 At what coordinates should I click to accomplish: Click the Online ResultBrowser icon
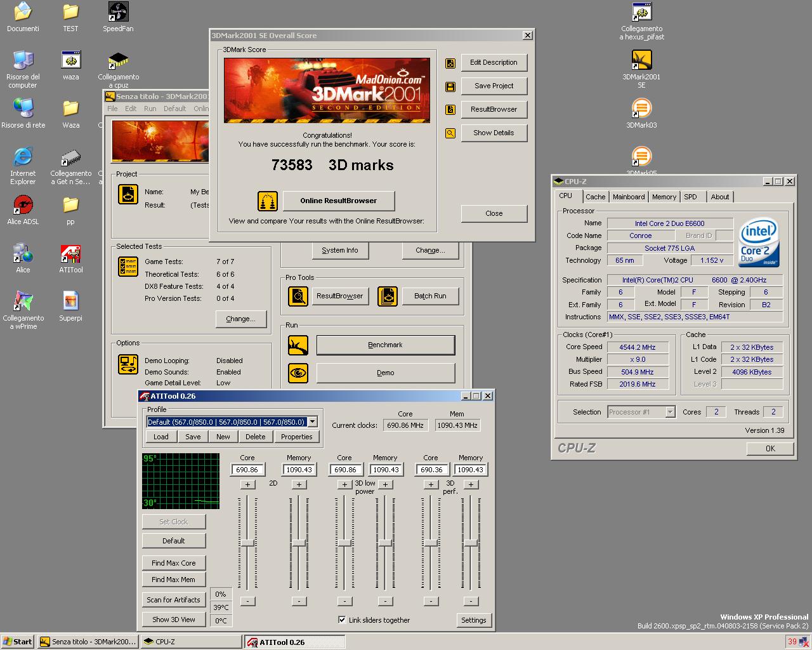268,201
